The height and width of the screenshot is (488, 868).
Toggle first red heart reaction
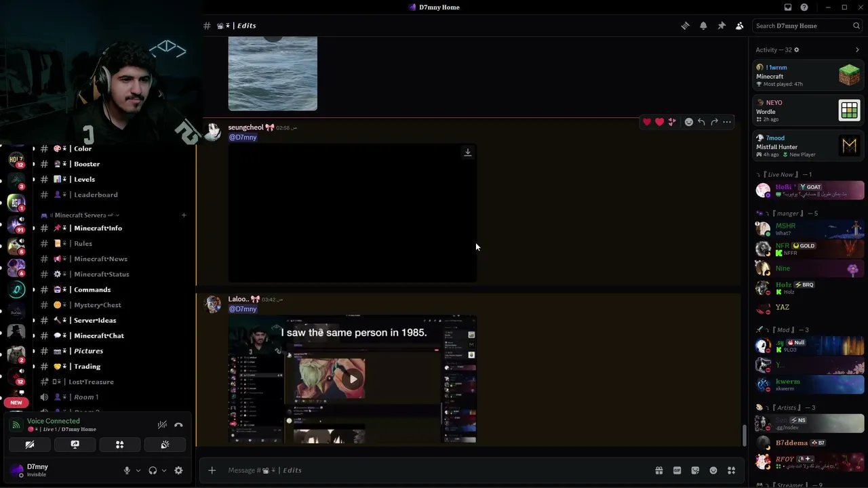pyautogui.click(x=647, y=122)
